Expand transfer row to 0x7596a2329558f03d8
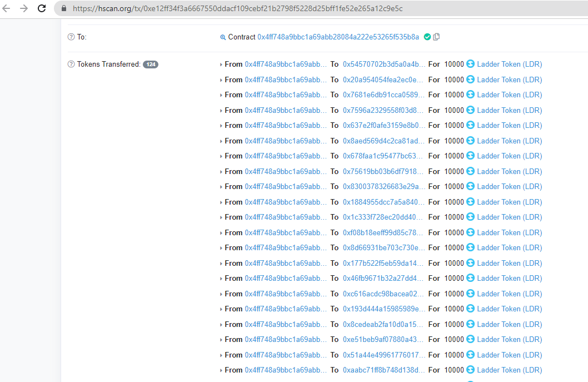The image size is (588, 382). (x=221, y=111)
